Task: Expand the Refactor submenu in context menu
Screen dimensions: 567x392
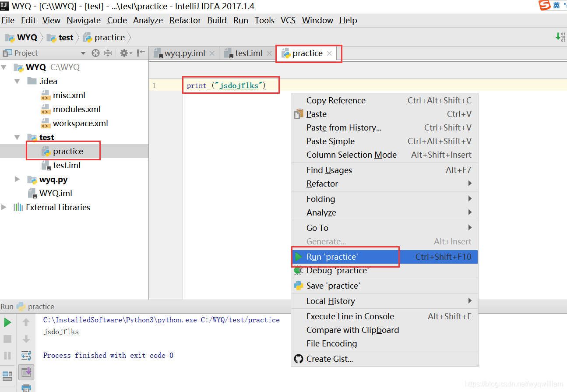Action: click(x=384, y=184)
